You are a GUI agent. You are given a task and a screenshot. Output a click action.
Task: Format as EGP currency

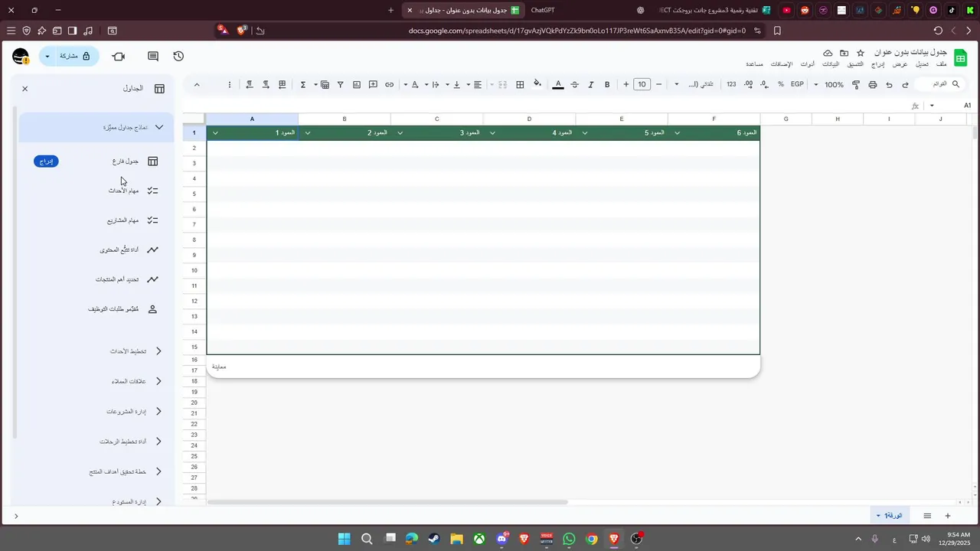(797, 85)
